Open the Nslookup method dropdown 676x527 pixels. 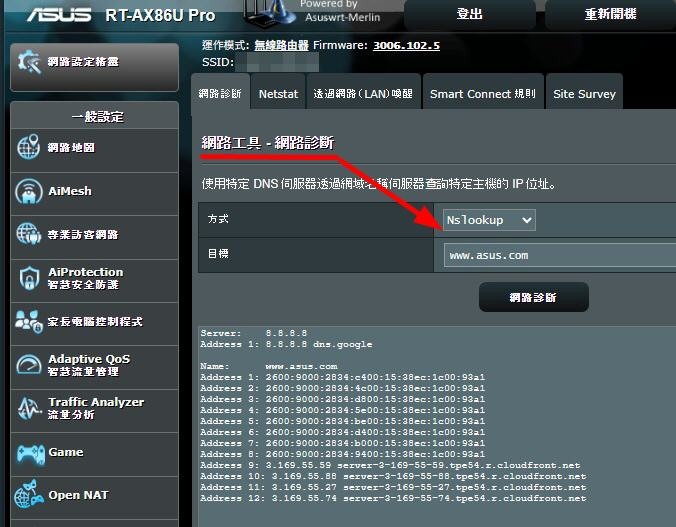[x=489, y=220]
